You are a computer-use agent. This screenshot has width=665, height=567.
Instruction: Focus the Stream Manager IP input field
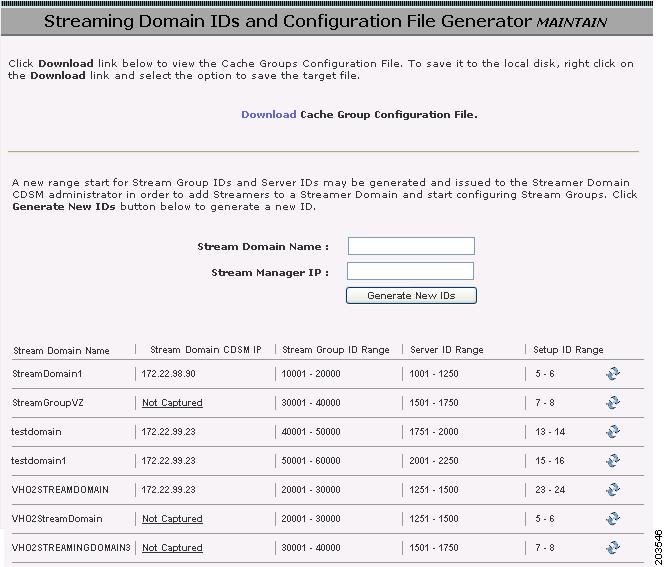pyautogui.click(x=410, y=271)
